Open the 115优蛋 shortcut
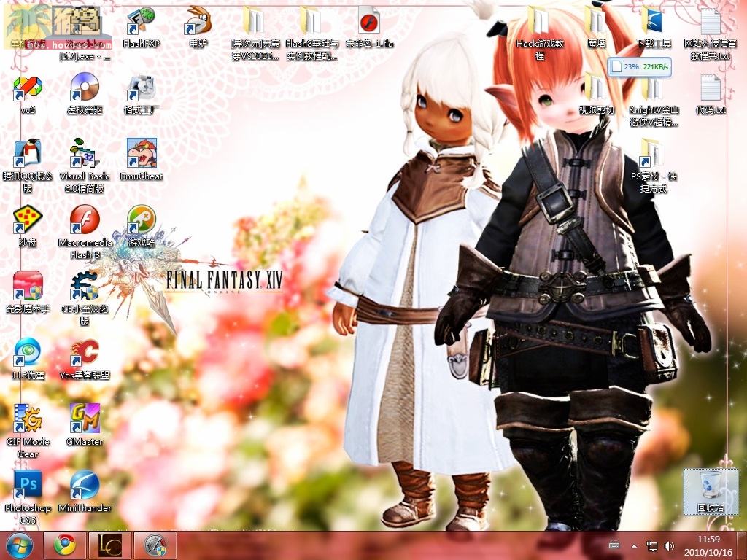 click(x=28, y=360)
